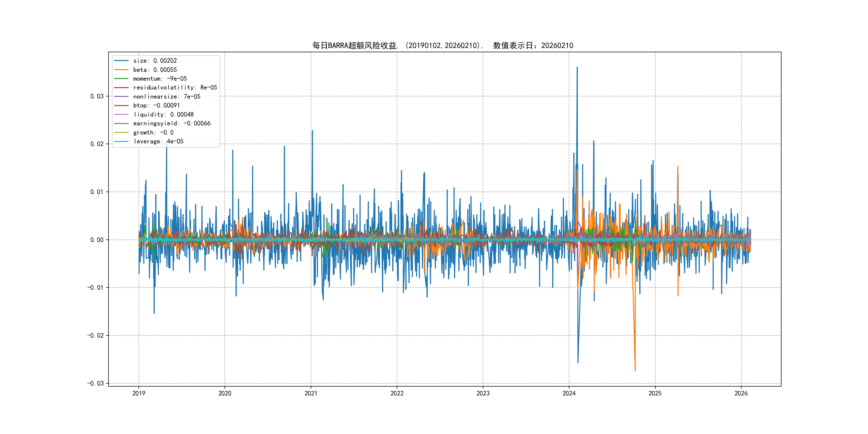Click the blue size legend line swatch
This screenshot has width=868, height=434.
[x=121, y=61]
